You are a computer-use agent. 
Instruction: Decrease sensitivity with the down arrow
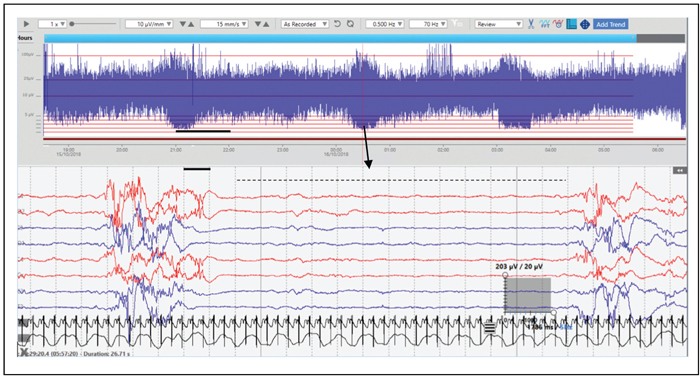pos(183,24)
